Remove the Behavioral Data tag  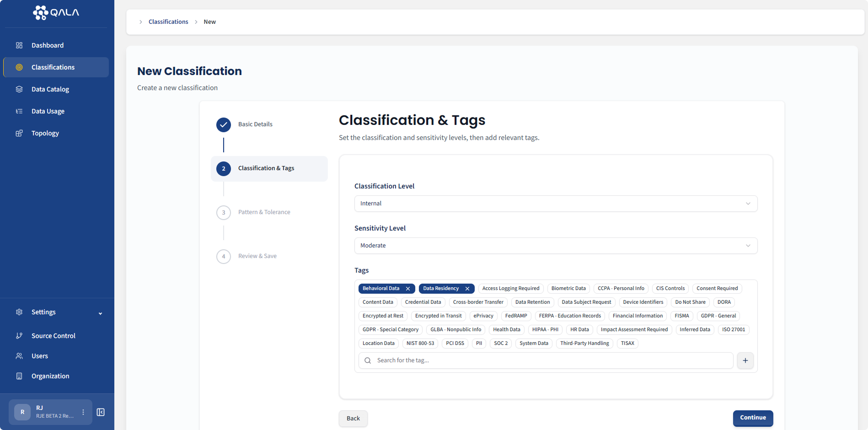click(x=407, y=288)
